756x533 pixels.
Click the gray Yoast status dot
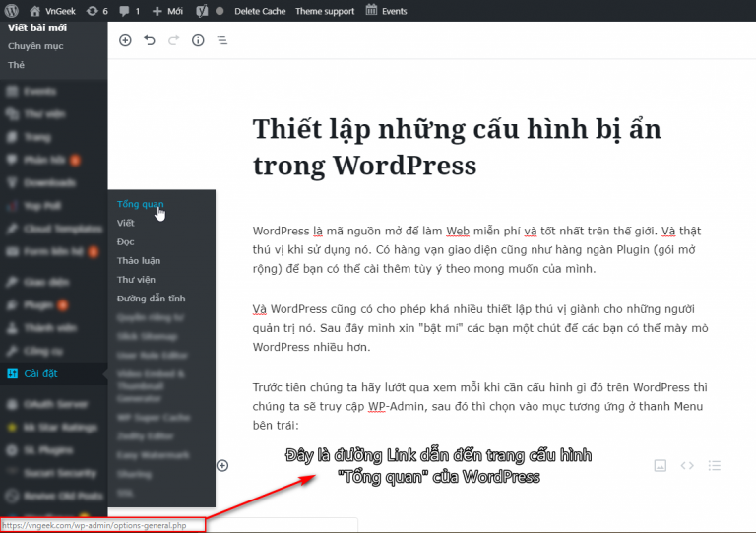pyautogui.click(x=220, y=11)
